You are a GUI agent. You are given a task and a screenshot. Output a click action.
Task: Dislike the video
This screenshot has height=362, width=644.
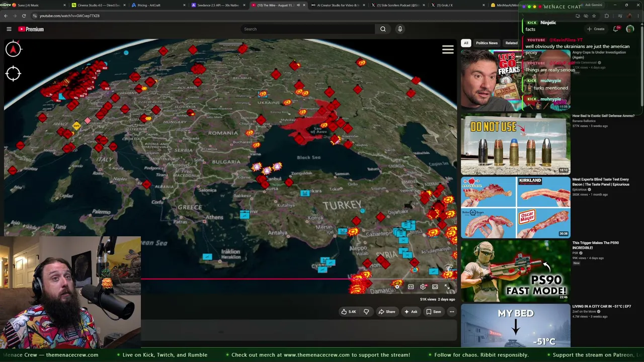click(x=366, y=312)
